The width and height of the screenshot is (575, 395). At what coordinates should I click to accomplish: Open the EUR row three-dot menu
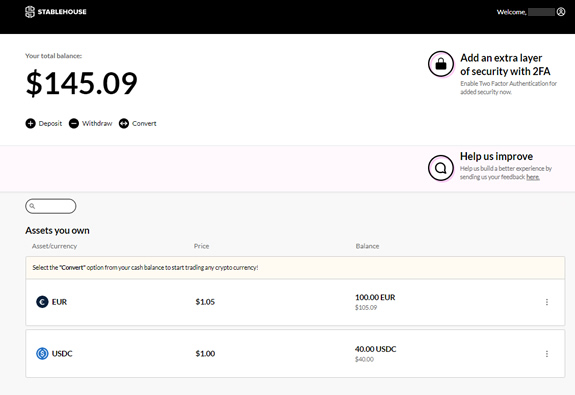547,302
